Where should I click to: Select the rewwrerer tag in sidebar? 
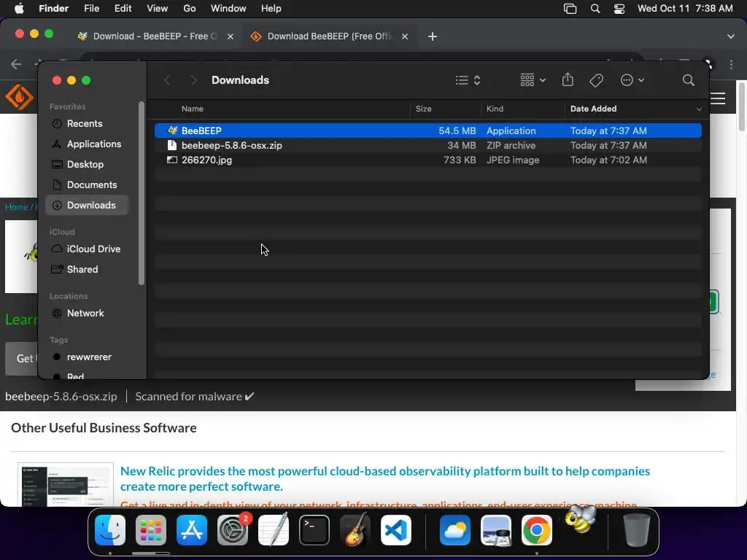[x=87, y=357]
